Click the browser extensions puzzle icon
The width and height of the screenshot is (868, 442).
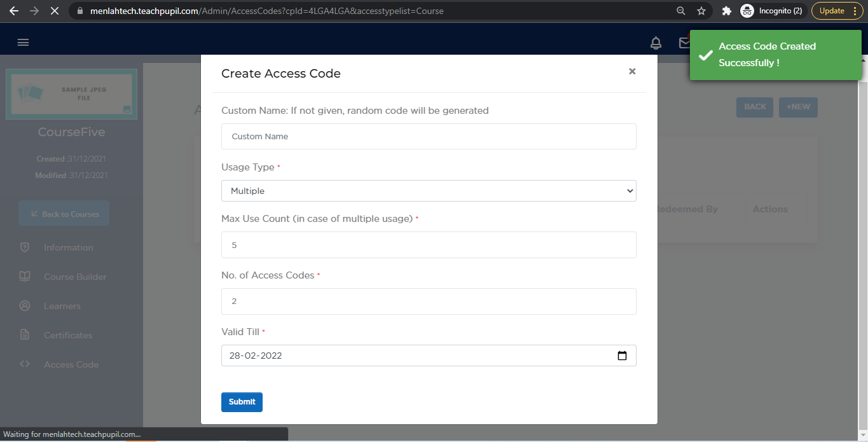pyautogui.click(x=727, y=11)
